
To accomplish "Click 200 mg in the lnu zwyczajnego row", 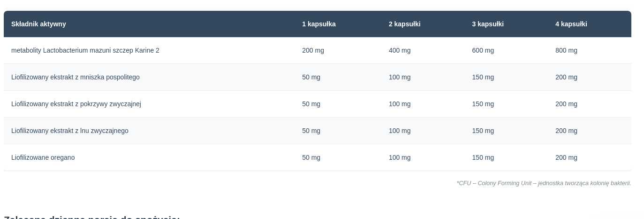I will click(x=566, y=131).
